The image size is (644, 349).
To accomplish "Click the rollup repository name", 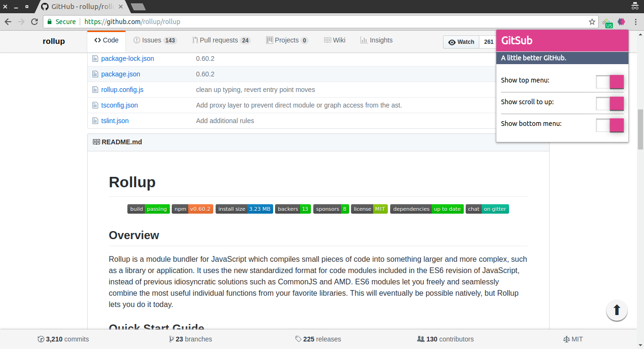I will [x=54, y=41].
